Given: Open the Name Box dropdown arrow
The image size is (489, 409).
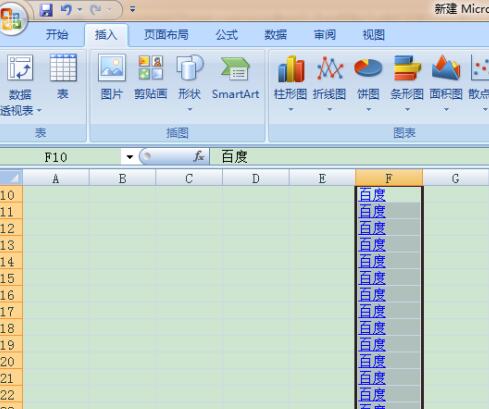Looking at the screenshot, I should pyautogui.click(x=130, y=157).
